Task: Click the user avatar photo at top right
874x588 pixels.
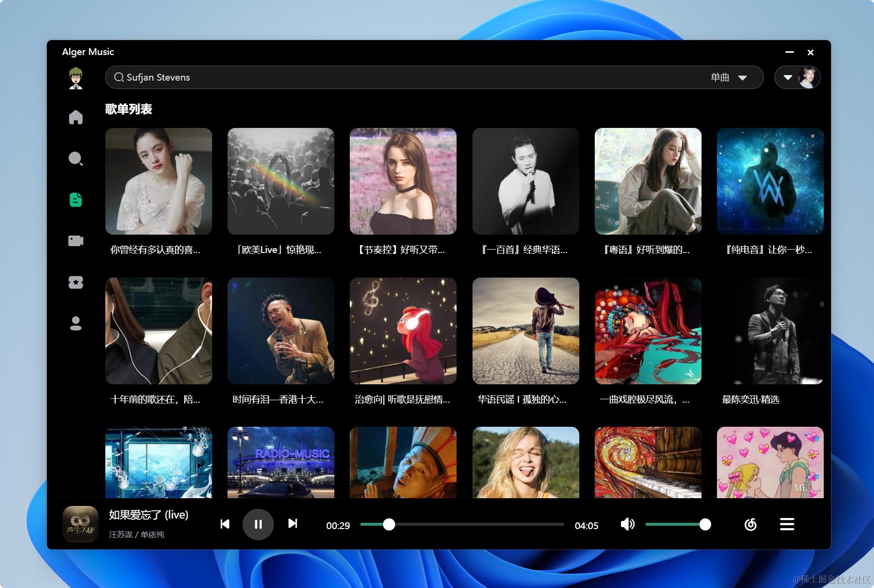Action: point(808,77)
